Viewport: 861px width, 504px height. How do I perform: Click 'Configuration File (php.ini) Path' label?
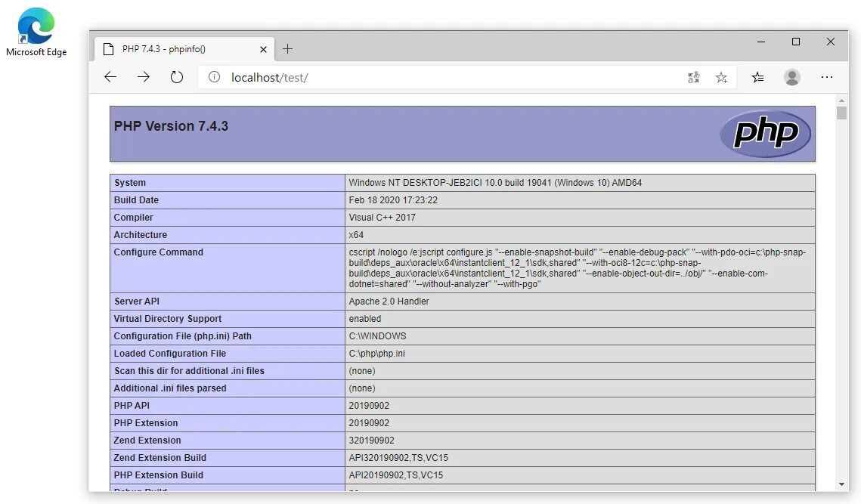pyautogui.click(x=182, y=336)
